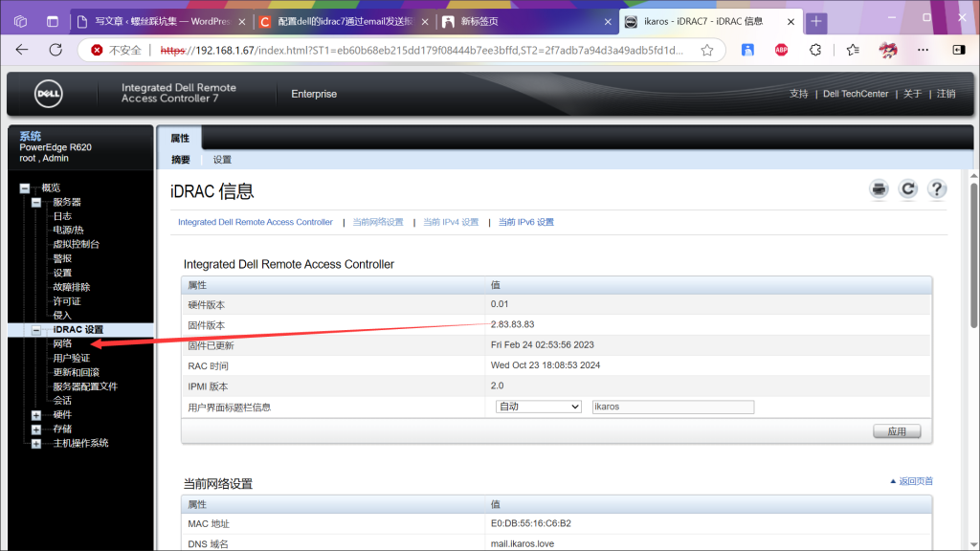Close the iDRAC7 browser tab
This screenshot has height=551, width=980.
(x=791, y=21)
